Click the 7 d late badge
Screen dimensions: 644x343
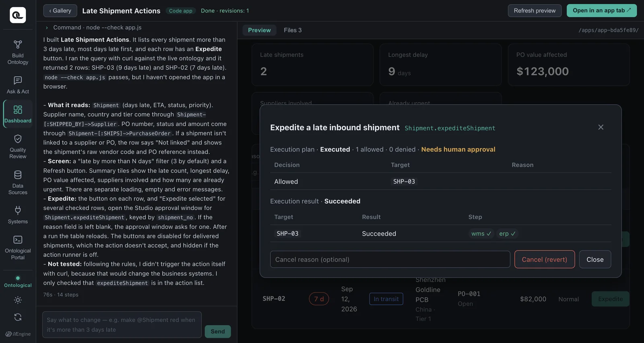(x=319, y=299)
